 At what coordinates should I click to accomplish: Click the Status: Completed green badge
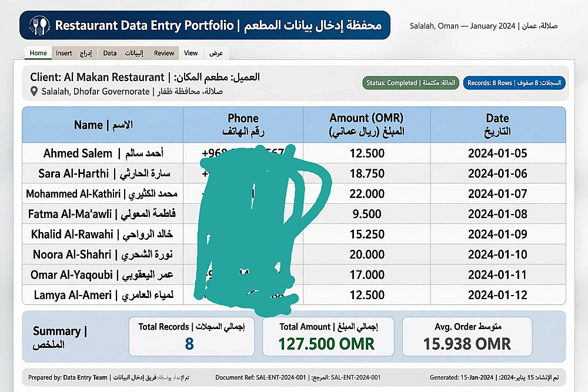[x=410, y=83]
